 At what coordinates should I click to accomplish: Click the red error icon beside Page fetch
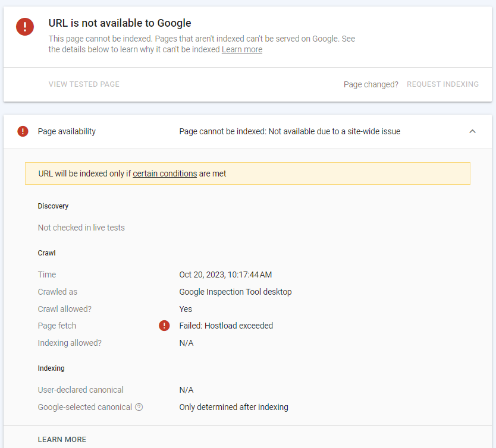164,326
